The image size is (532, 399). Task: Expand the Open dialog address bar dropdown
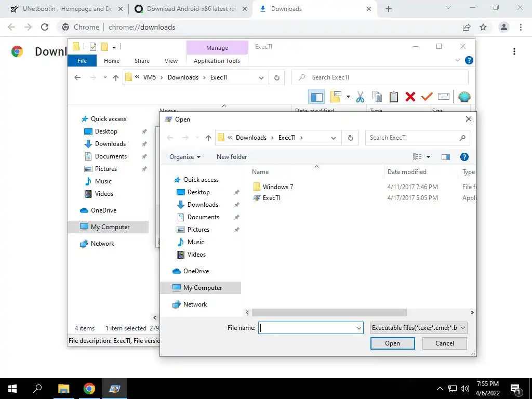click(333, 138)
